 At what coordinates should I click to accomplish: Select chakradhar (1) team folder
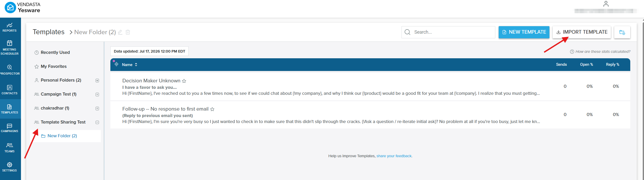click(55, 108)
